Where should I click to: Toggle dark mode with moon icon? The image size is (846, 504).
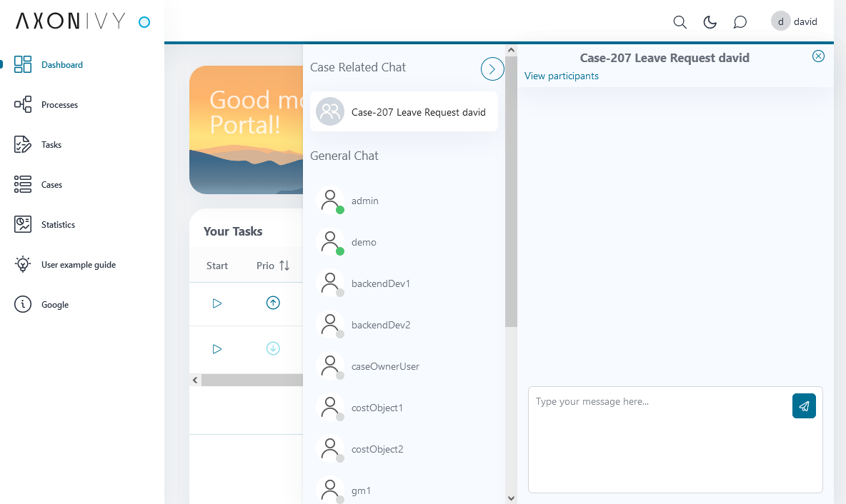pyautogui.click(x=710, y=22)
